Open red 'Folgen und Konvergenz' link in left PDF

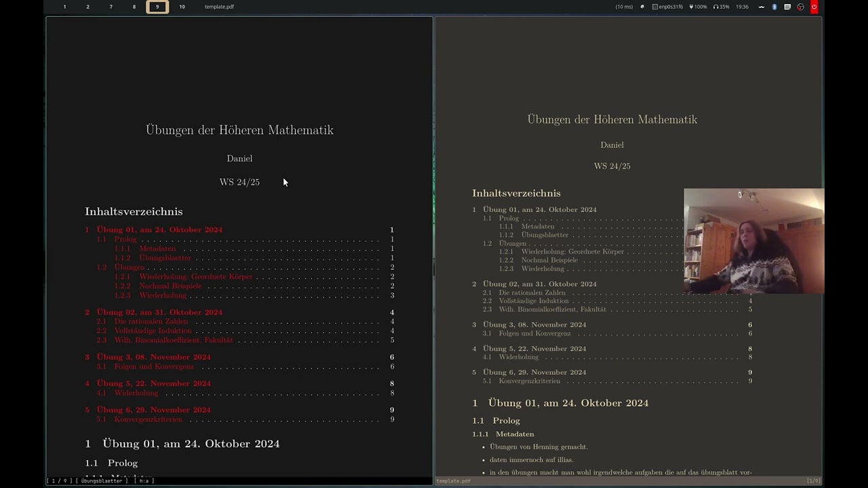click(x=154, y=367)
